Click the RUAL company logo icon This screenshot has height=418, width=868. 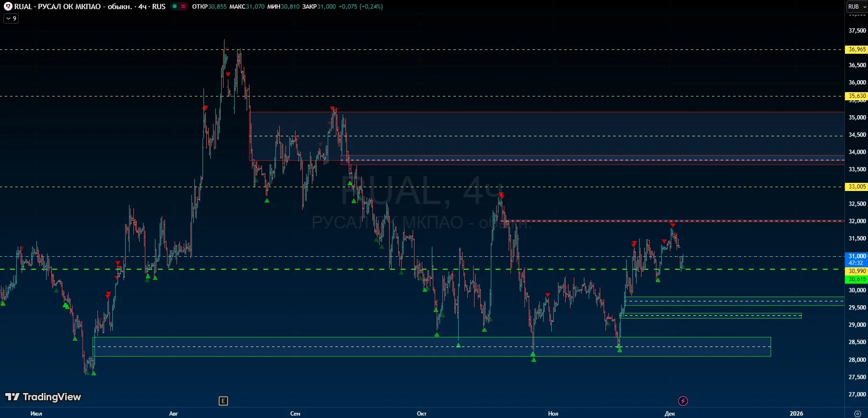tap(8, 7)
